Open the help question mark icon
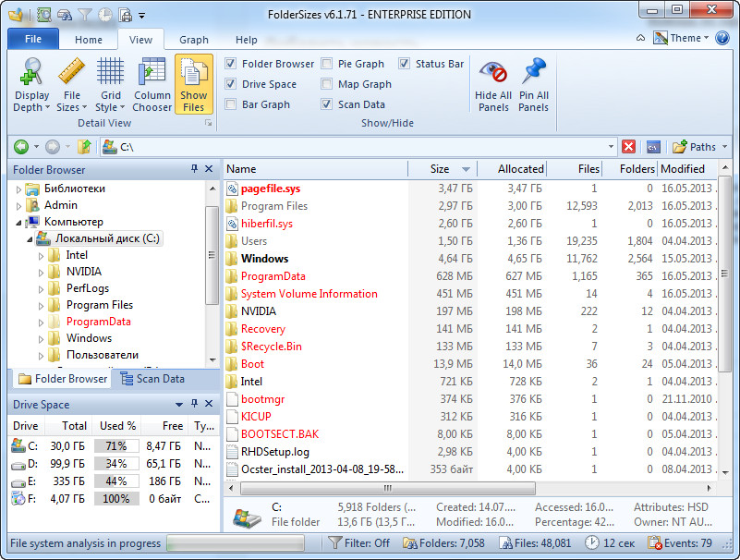This screenshot has width=740, height=560. point(722,38)
